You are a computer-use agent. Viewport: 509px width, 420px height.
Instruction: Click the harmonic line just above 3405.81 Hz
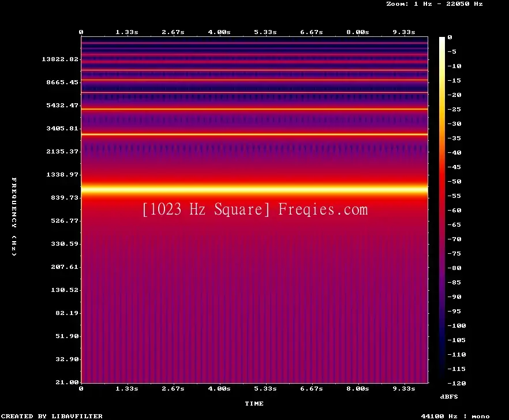254,134
